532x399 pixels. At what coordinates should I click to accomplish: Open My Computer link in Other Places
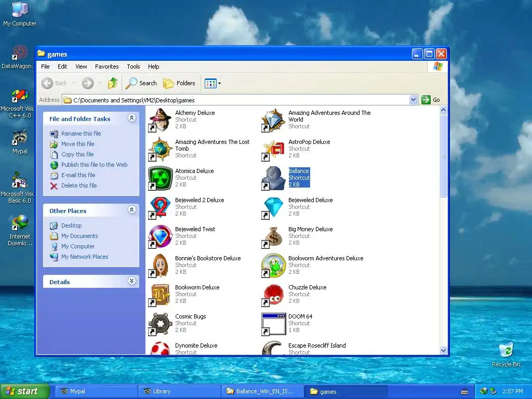78,246
